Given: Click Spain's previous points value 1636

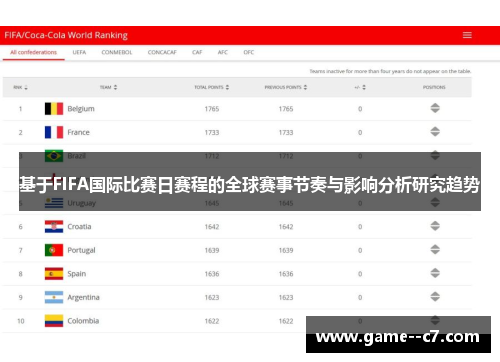Looking at the screenshot, I should click(x=286, y=274).
